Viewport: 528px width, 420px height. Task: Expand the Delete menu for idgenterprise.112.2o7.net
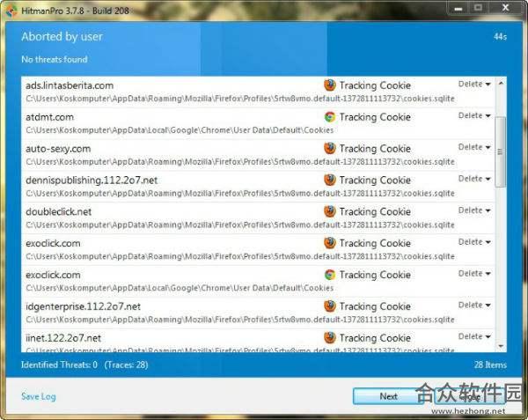tap(474, 305)
